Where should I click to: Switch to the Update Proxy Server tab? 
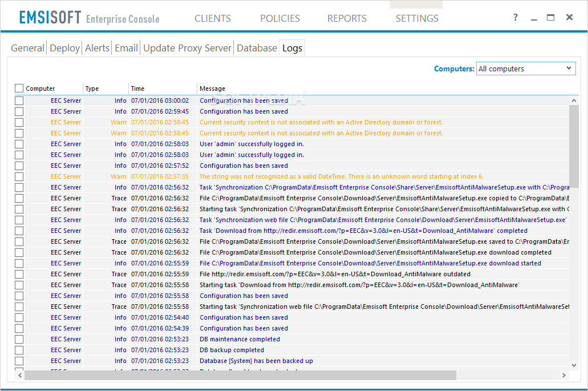pyautogui.click(x=187, y=48)
